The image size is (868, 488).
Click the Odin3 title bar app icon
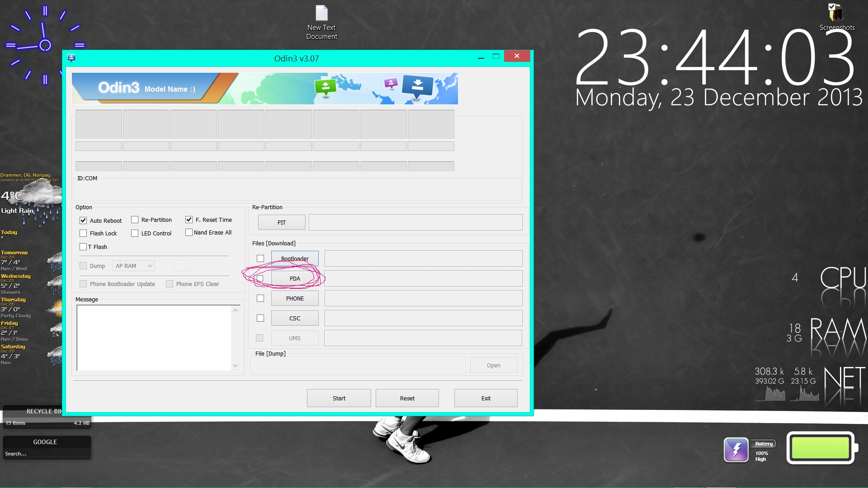point(71,58)
